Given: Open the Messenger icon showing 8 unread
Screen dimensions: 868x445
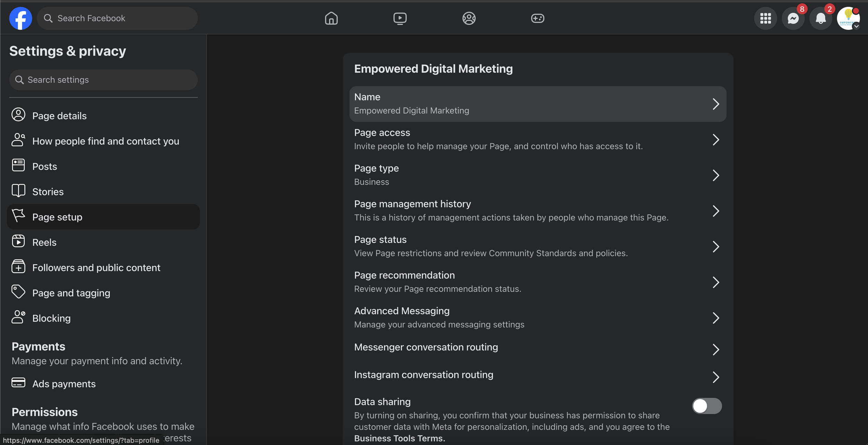Looking at the screenshot, I should (793, 18).
